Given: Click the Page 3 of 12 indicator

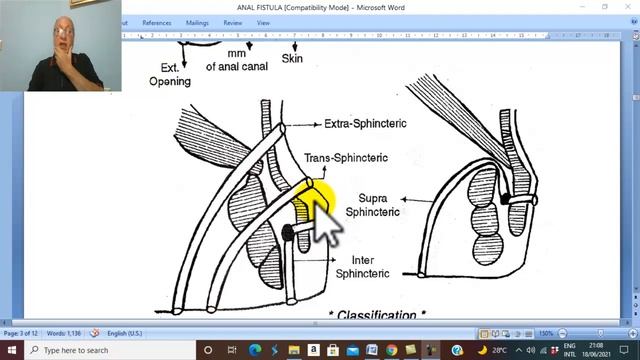Looking at the screenshot, I should [20, 333].
